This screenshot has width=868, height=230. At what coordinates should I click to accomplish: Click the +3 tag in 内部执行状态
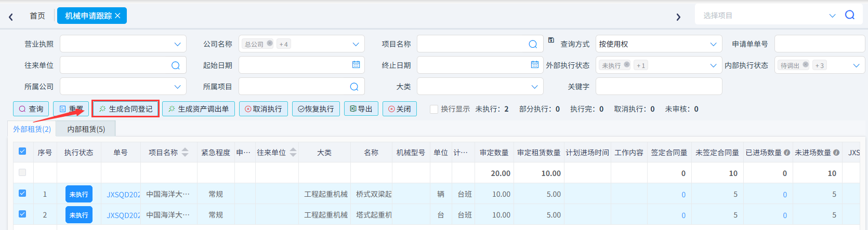[820, 65]
